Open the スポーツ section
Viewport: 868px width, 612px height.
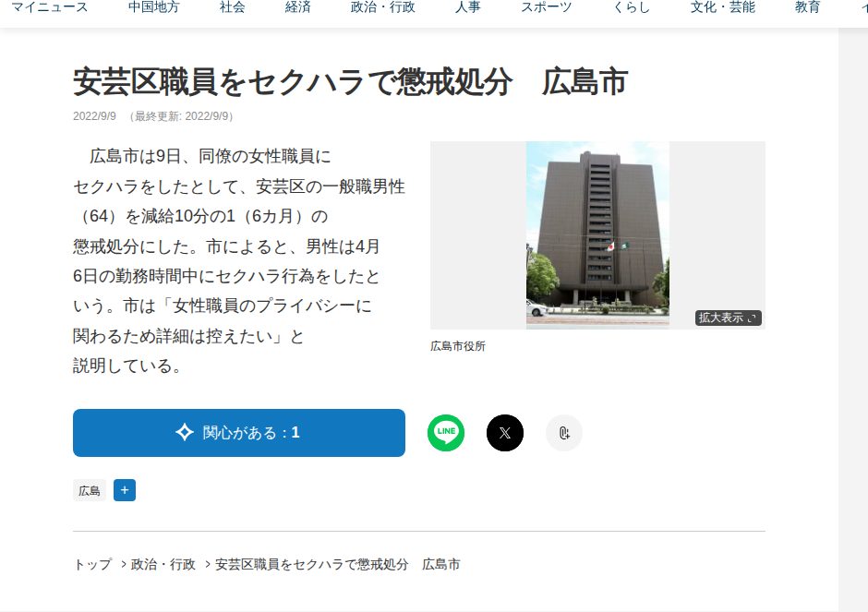click(x=546, y=7)
